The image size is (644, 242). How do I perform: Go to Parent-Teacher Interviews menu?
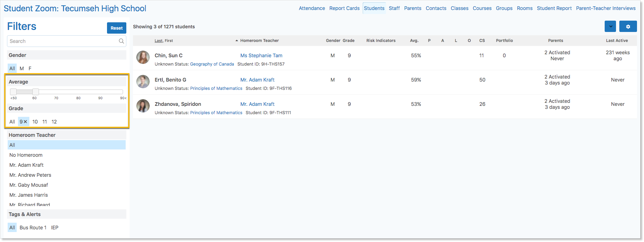pyautogui.click(x=606, y=8)
